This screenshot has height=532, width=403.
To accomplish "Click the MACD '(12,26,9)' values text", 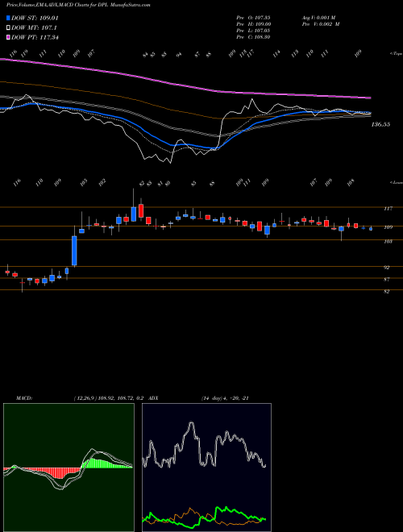I will (110, 398).
